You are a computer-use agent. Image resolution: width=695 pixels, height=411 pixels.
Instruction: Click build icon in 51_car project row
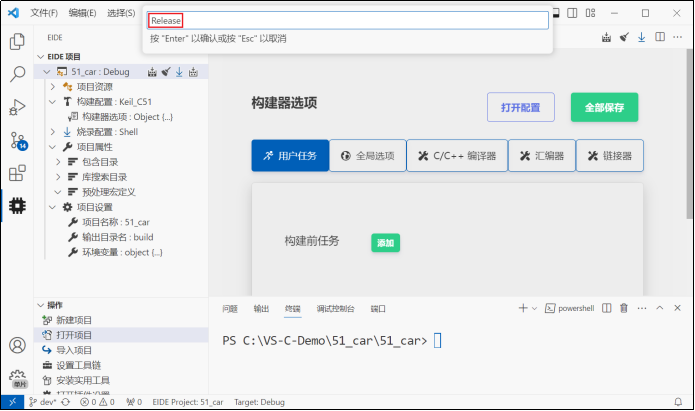pyautogui.click(x=152, y=72)
